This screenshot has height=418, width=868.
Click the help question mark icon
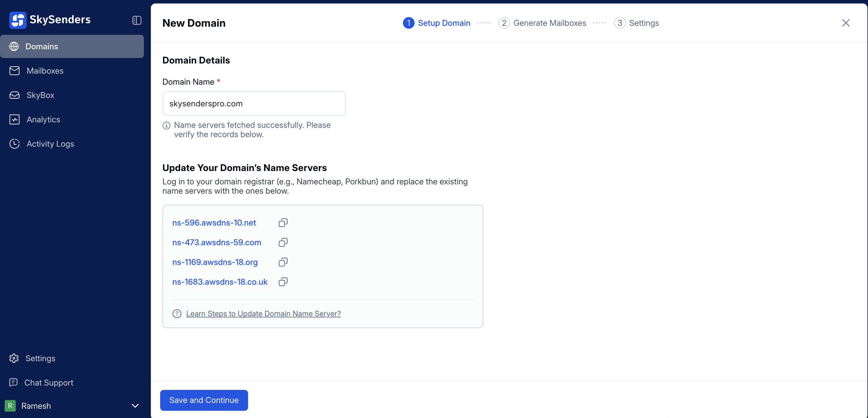point(177,314)
